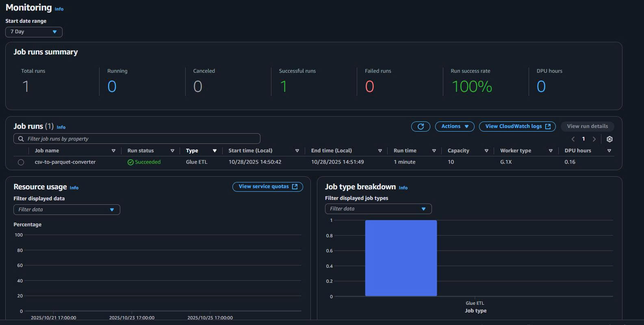Open the 7 Day start date range dropdown
This screenshot has height=325, width=644.
coord(34,32)
